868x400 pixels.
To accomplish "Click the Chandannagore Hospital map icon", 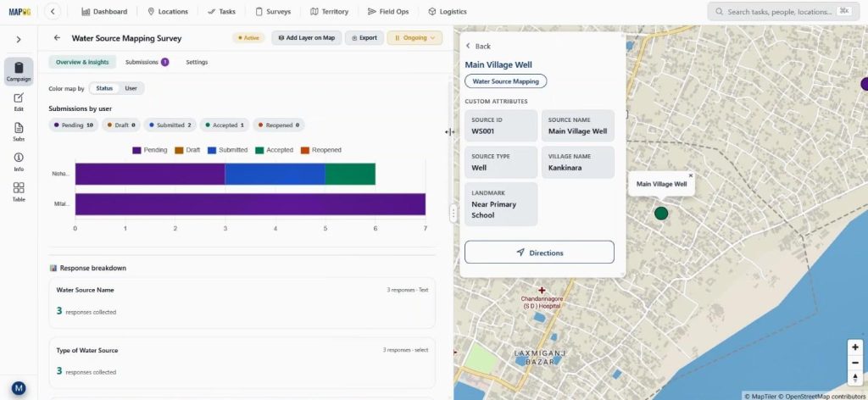I will click(x=542, y=291).
